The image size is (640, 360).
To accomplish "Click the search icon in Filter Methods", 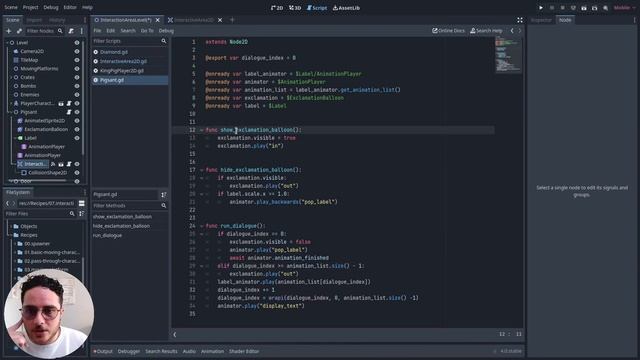I will point(164,206).
